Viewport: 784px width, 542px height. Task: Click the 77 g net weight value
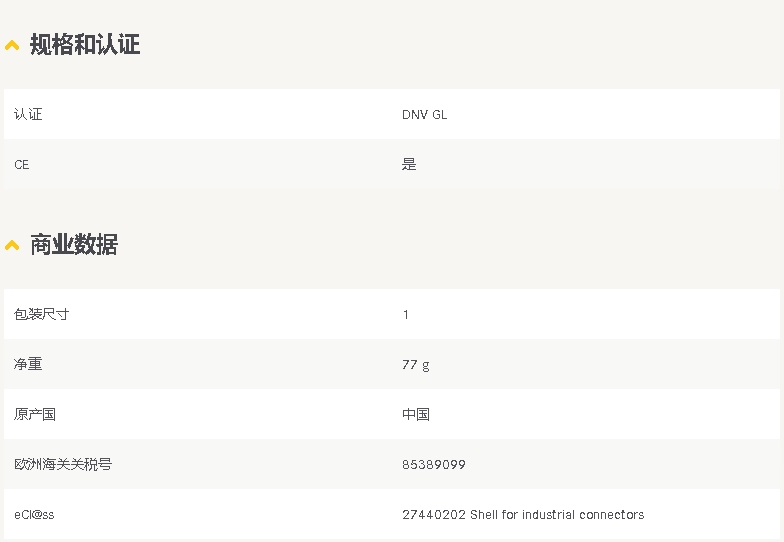(416, 364)
